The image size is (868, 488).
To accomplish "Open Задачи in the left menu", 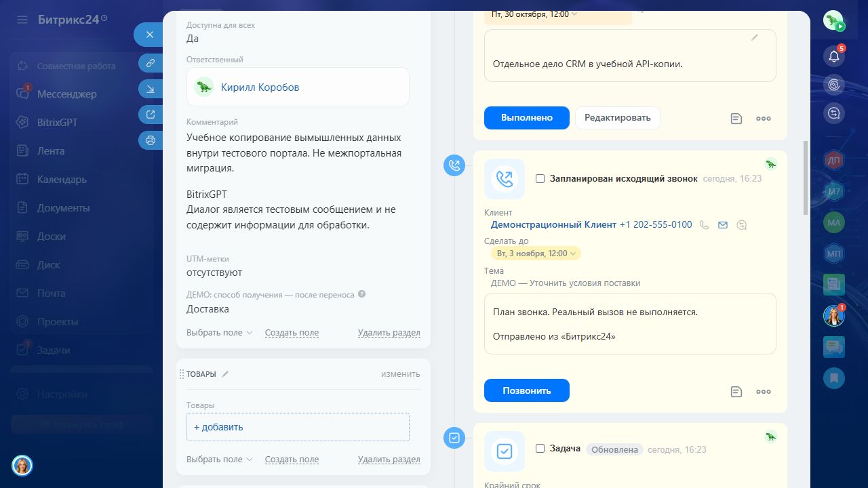I will click(x=54, y=350).
